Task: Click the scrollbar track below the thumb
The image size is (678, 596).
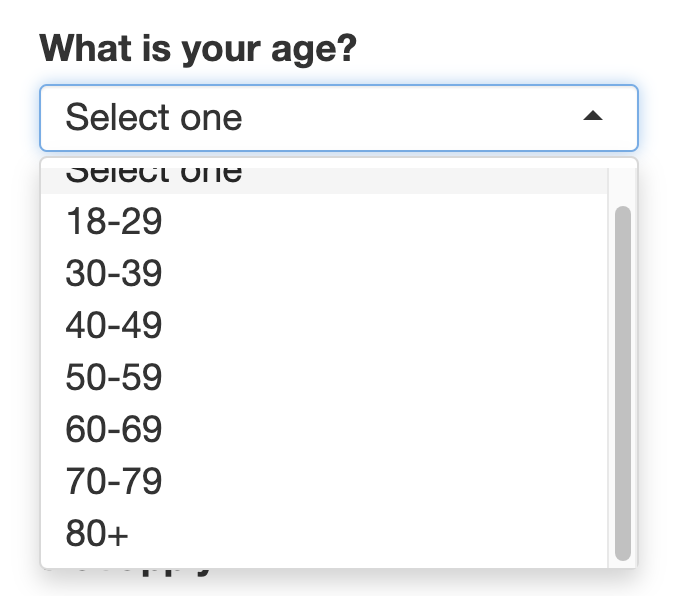Action: (622, 564)
